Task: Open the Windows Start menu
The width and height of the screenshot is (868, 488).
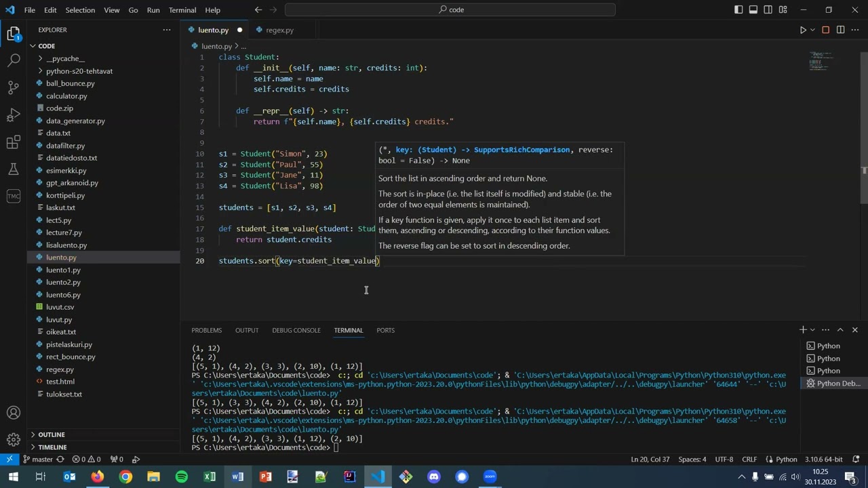Action: point(13,476)
